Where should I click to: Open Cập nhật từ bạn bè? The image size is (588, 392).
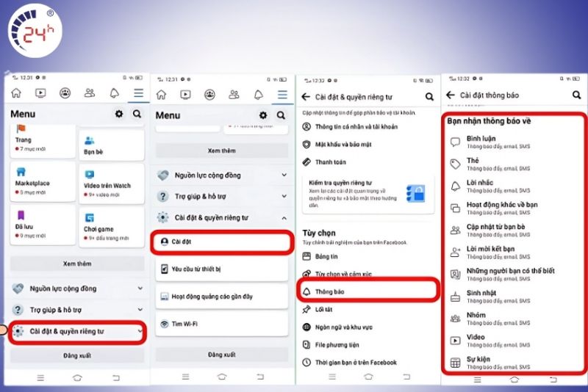(x=514, y=231)
